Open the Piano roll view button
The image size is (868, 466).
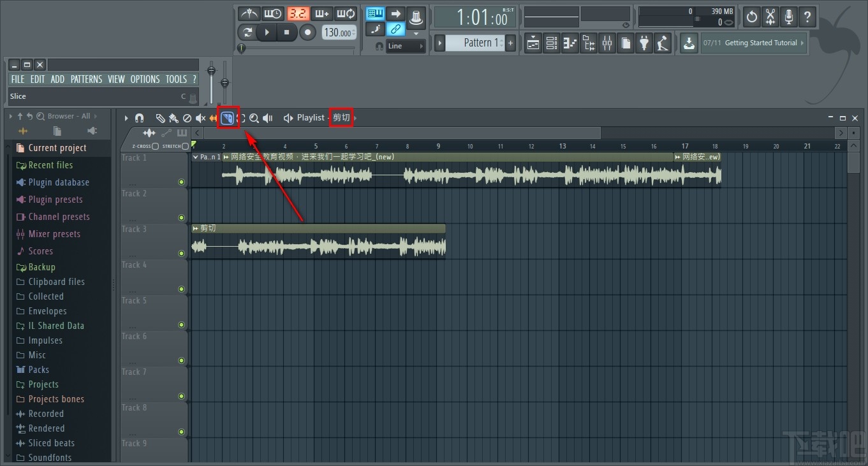pos(570,43)
